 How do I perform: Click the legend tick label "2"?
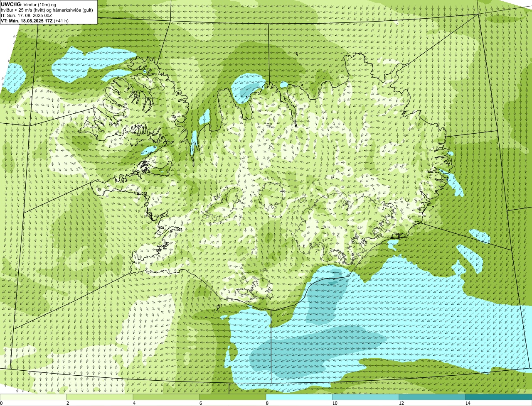click(67, 403)
